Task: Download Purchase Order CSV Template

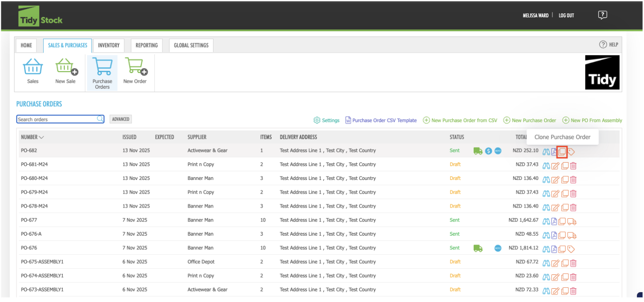Action: (x=381, y=120)
